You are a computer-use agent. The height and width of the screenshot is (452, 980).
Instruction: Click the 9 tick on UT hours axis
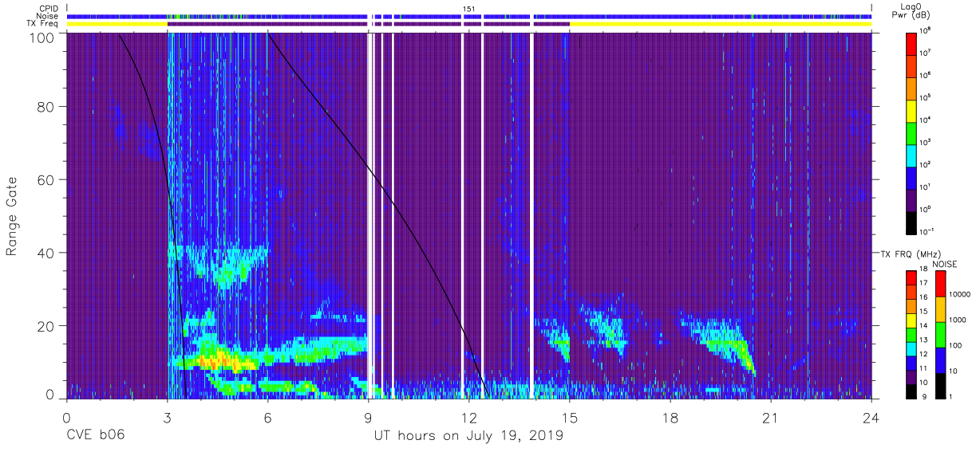368,417
